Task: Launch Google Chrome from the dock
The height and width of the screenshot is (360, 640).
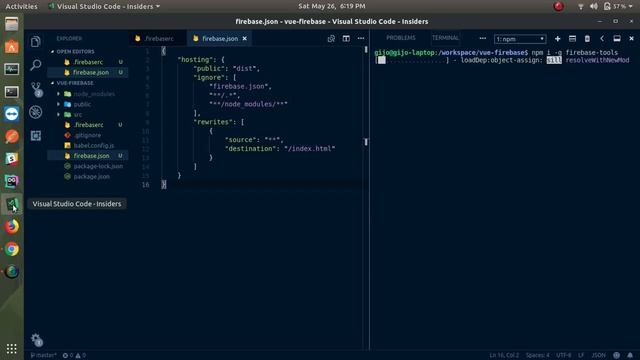Action: (11, 249)
